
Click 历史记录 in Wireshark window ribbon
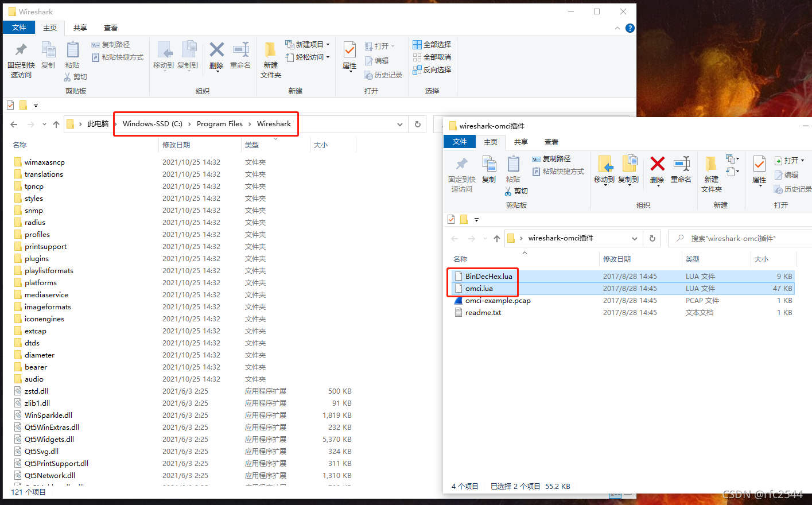click(383, 75)
